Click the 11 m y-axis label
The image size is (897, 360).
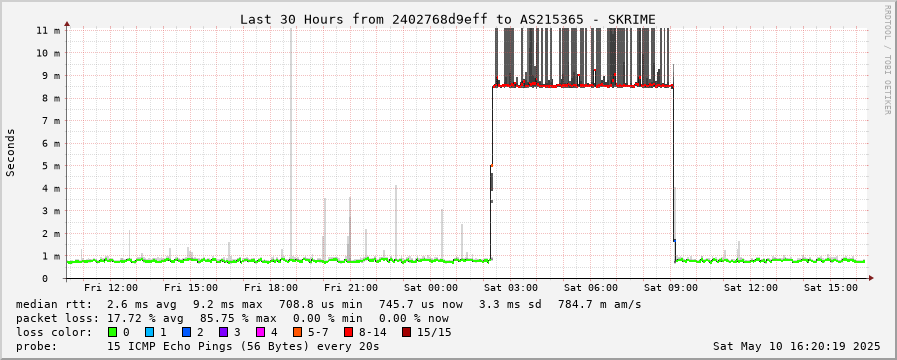click(48, 30)
